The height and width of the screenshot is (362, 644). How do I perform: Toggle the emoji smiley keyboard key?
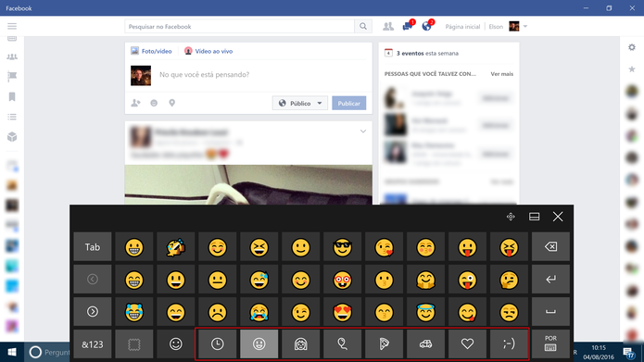(x=176, y=343)
